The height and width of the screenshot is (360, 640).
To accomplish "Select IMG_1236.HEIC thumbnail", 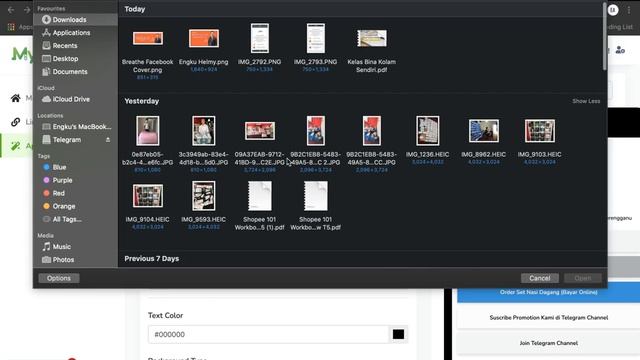I will 427,131.
